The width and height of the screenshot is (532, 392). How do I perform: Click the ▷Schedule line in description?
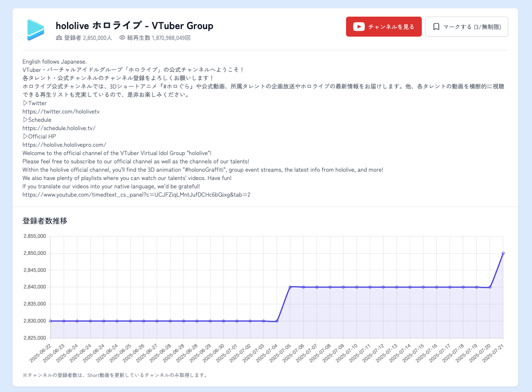pos(37,120)
